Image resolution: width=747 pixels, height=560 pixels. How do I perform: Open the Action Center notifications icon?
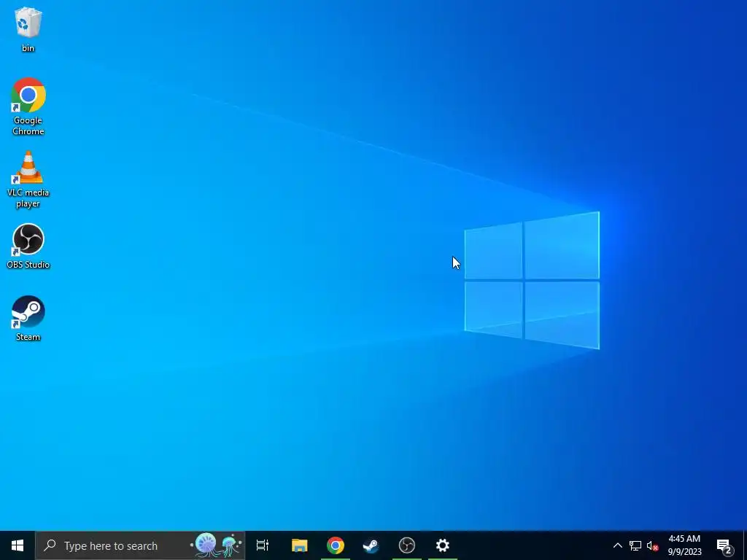point(724,545)
